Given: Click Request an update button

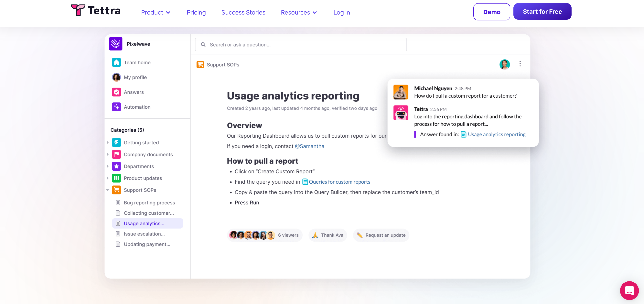Looking at the screenshot, I should [x=381, y=235].
